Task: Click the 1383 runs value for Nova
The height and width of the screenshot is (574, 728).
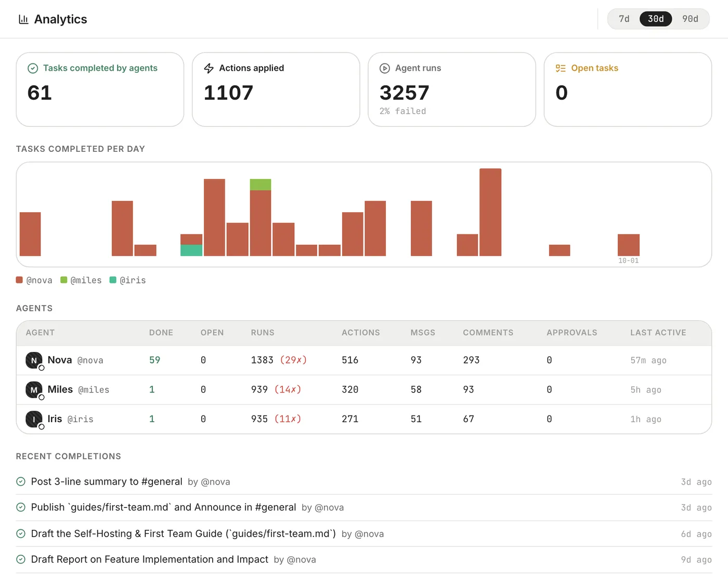Action: tap(262, 360)
